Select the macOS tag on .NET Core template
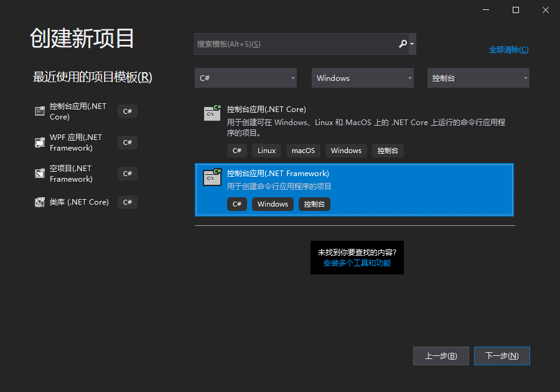The image size is (560, 392). [x=303, y=150]
